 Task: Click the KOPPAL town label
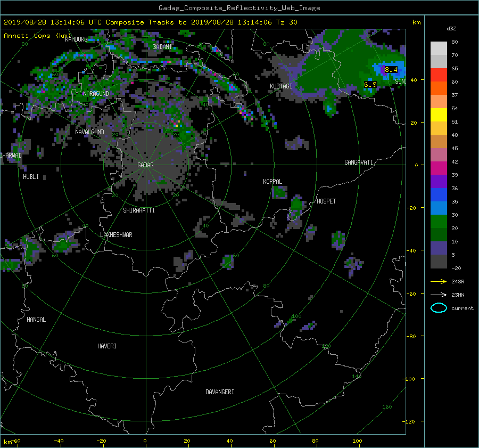(x=272, y=182)
